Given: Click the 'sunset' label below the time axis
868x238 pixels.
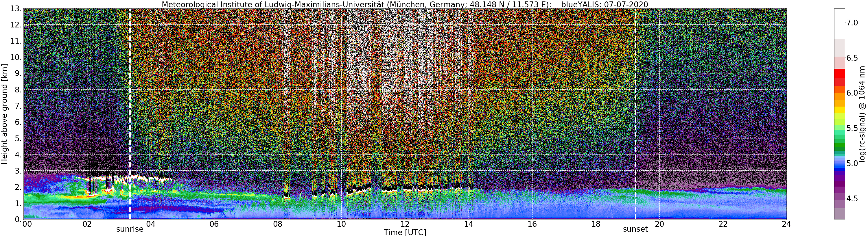Looking at the screenshot, I should 635,229.
